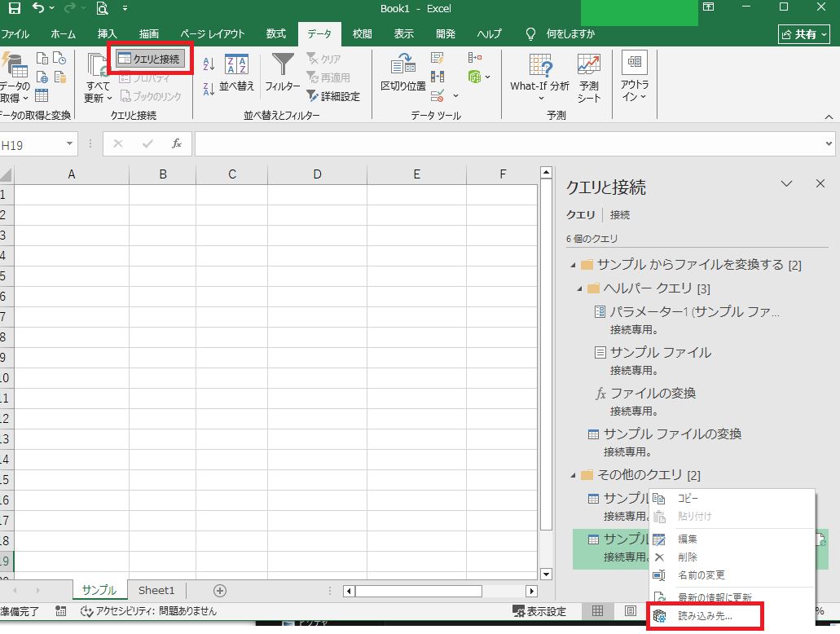Screen dimensions: 840x634
Task: Toggle the クエリと接続 pane button
Action: (x=150, y=59)
